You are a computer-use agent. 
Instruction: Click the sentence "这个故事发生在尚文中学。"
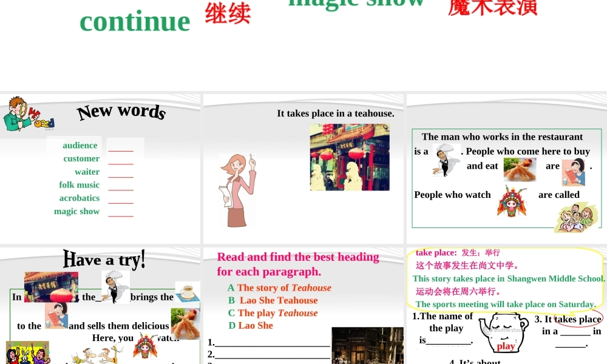point(467,266)
